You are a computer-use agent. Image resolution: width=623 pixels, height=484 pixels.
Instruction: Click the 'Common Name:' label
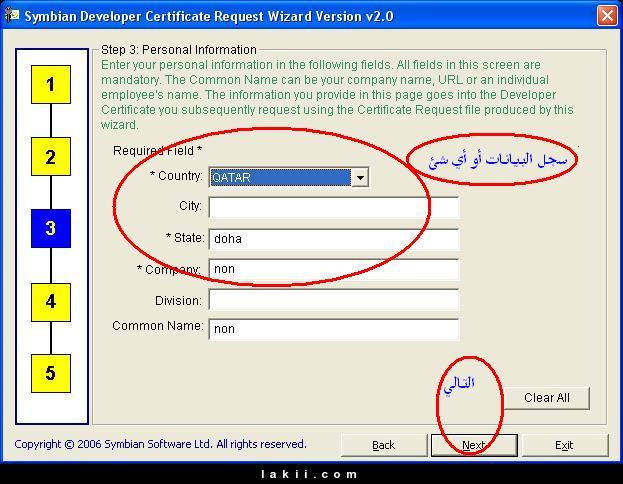pos(158,325)
